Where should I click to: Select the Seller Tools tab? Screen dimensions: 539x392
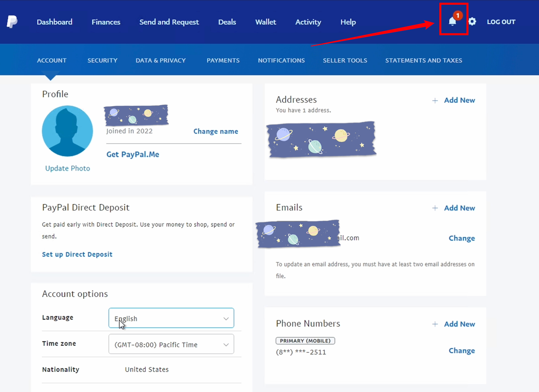(345, 60)
